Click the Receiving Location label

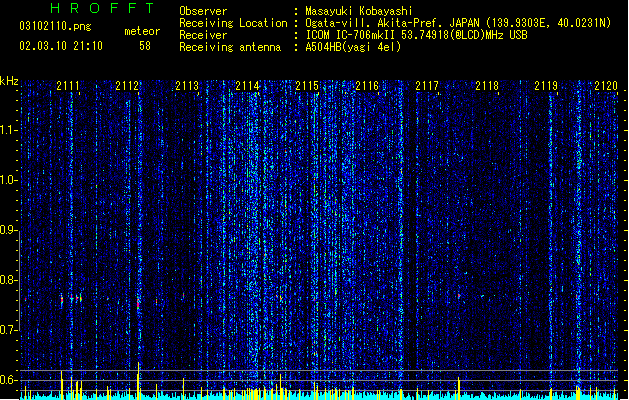(233, 23)
